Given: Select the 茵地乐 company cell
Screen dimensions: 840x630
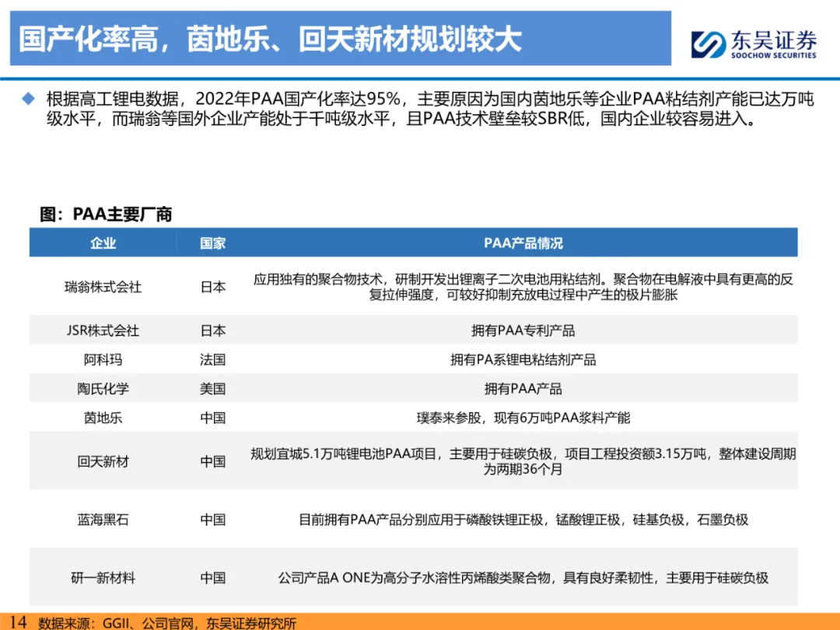Looking at the screenshot, I should [x=103, y=418].
